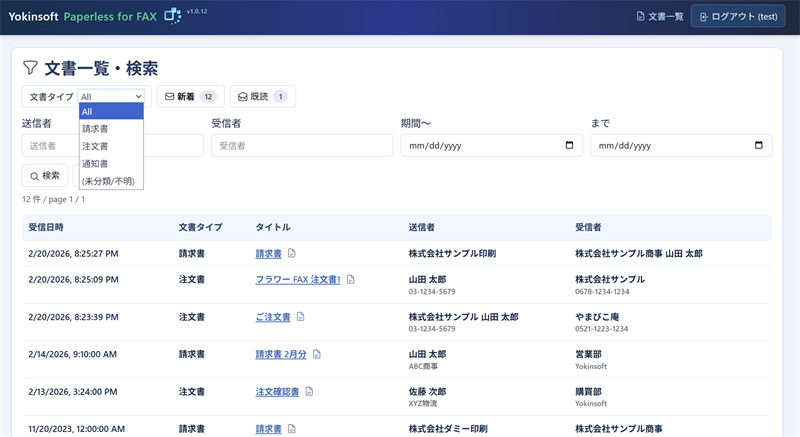Viewport: 800px width, 437px height.
Task: Open the 注文確認書 link
Action: (277, 392)
